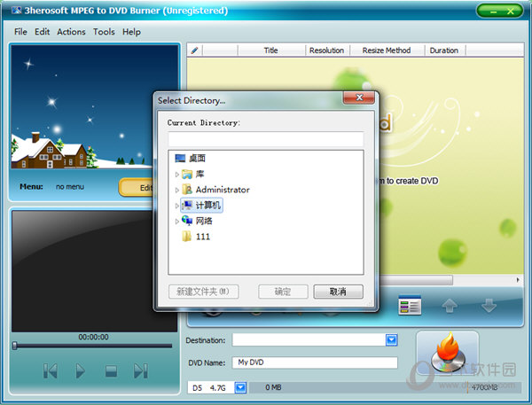
Task: Click the DVD menu preview thumbnail
Action: (82, 107)
